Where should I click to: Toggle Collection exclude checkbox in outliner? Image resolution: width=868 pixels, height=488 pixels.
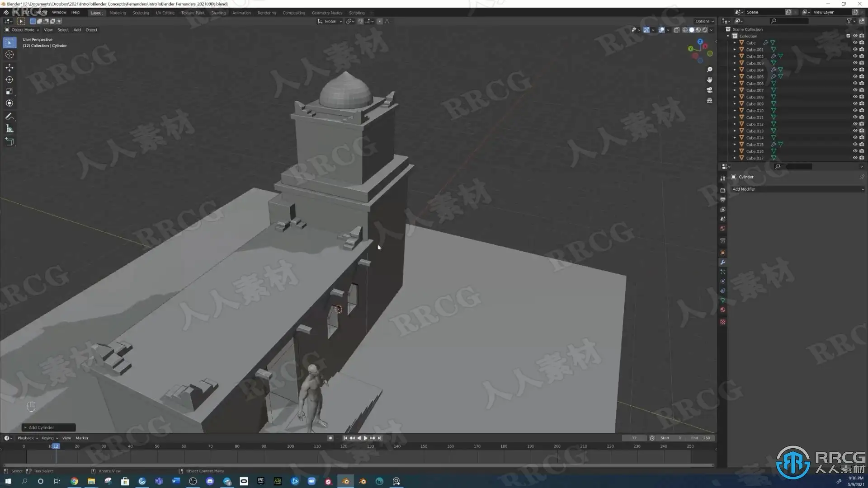(848, 36)
